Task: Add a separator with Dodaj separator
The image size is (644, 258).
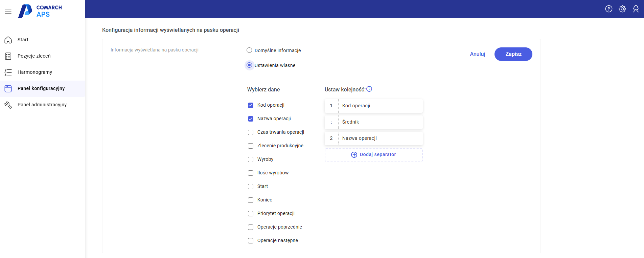Action: tap(373, 155)
